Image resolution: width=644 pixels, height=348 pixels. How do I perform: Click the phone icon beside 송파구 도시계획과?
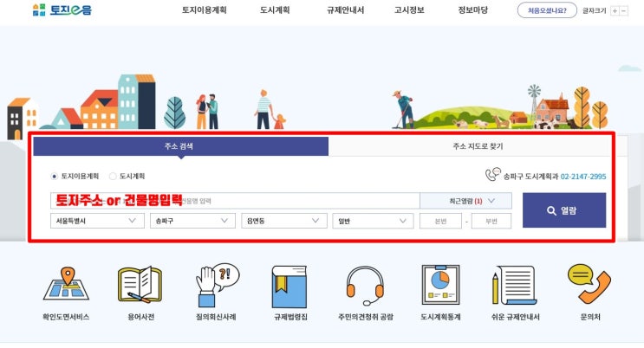click(x=492, y=174)
